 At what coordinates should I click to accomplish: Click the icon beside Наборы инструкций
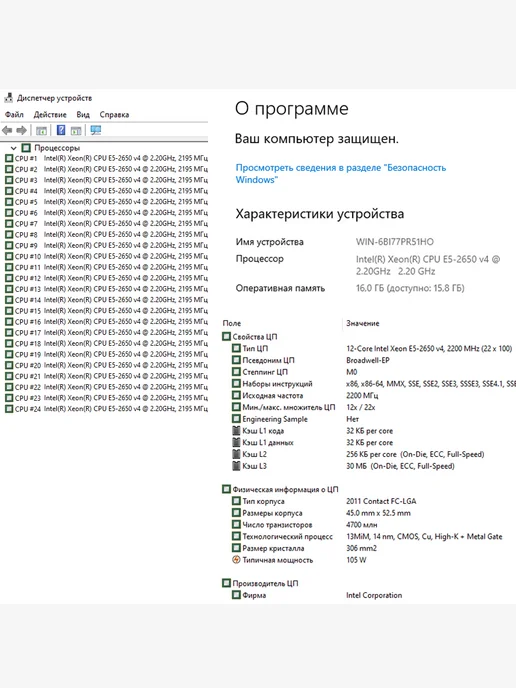236,384
